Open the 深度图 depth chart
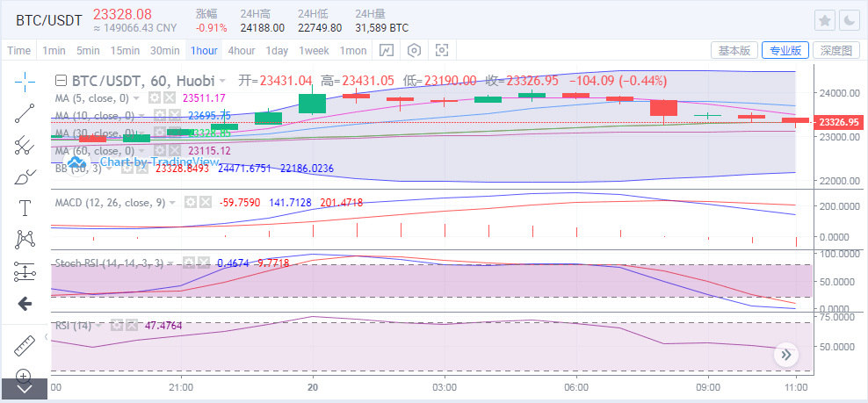Screen dimensions: 868x403 [x=835, y=50]
